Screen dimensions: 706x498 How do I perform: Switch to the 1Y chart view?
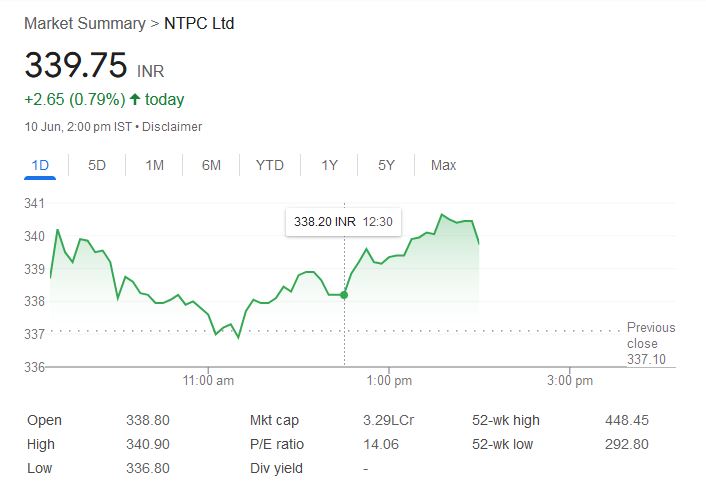329,165
